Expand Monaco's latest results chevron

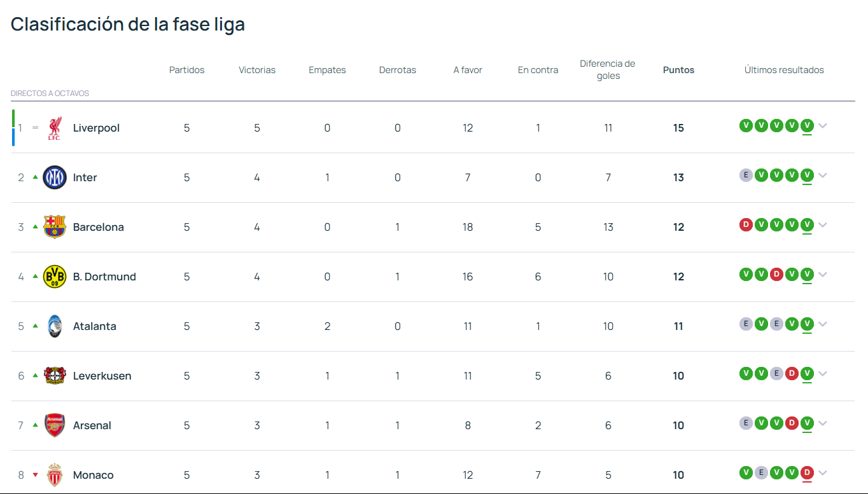click(x=823, y=473)
